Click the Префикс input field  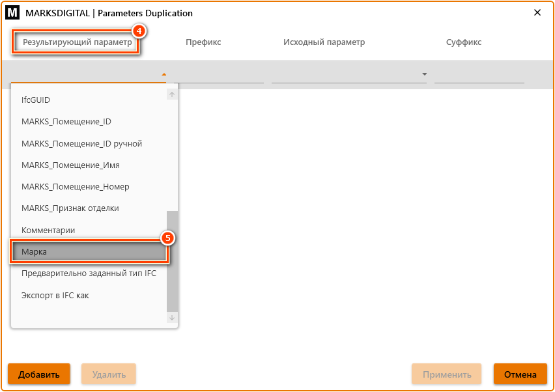click(219, 75)
